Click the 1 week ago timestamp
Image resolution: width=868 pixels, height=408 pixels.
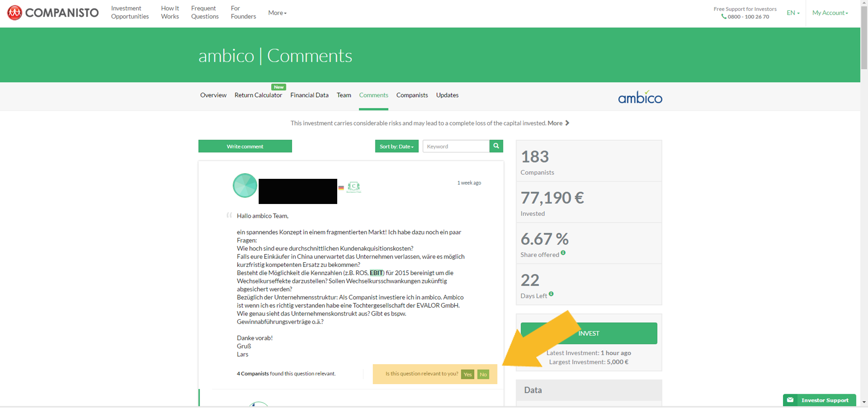tap(469, 183)
